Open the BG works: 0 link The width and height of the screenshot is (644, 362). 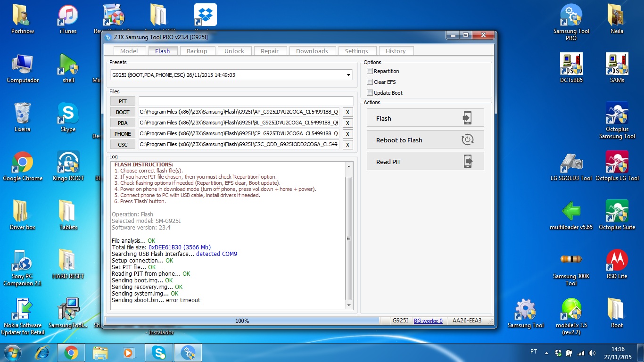[428, 321]
